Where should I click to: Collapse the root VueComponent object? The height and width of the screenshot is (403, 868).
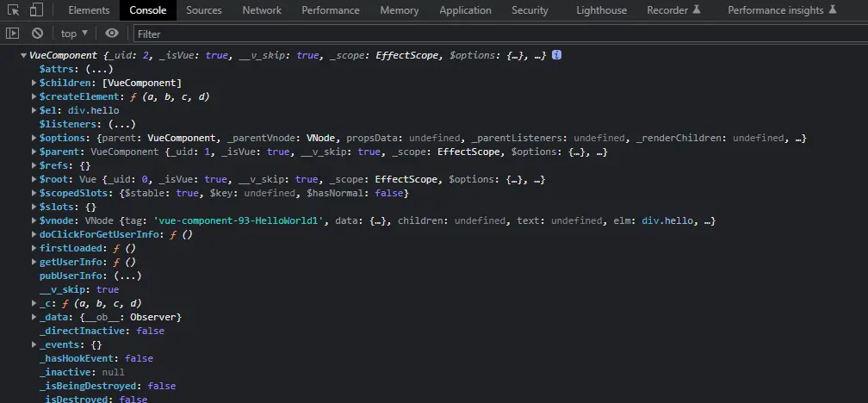(x=23, y=55)
